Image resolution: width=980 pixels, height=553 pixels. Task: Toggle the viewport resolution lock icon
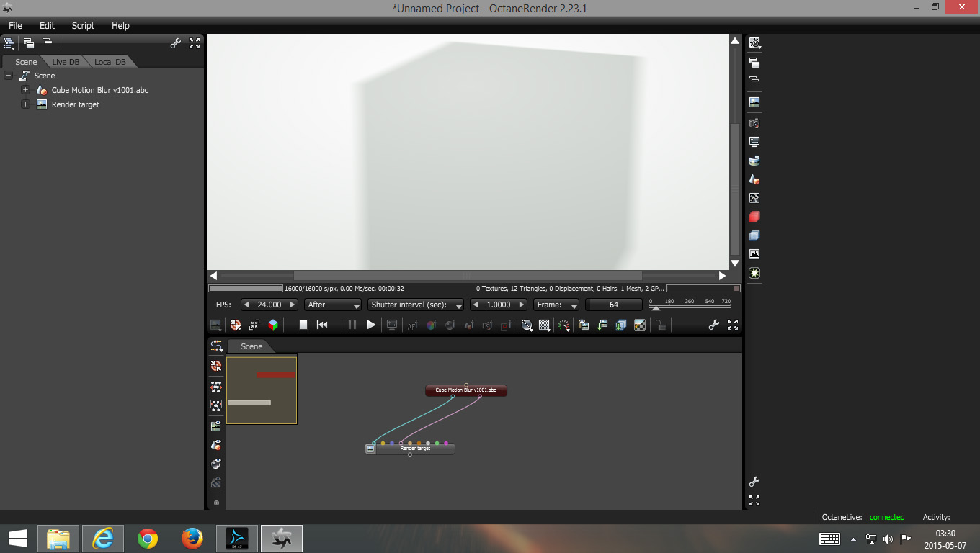pos(661,325)
